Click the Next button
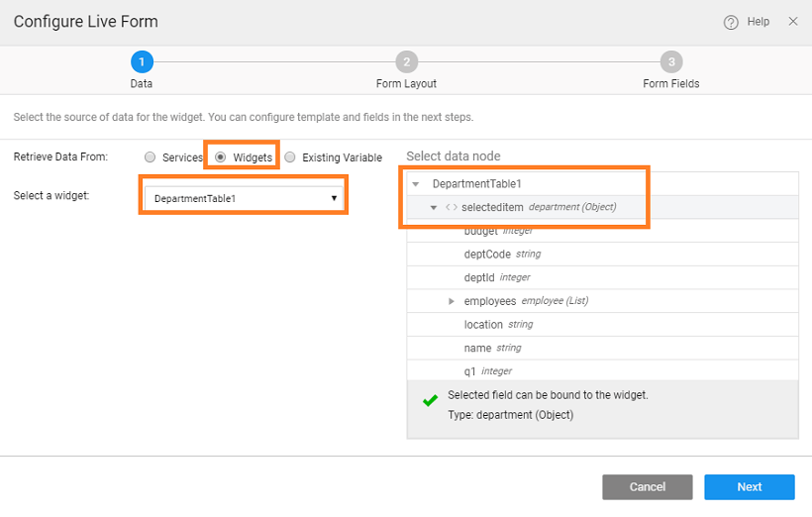 pyautogui.click(x=749, y=486)
